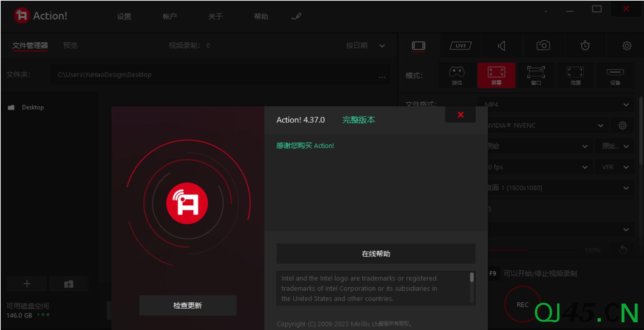
Task: Expand the NVIDIA NVENC encoder dropdown
Action: 548,125
